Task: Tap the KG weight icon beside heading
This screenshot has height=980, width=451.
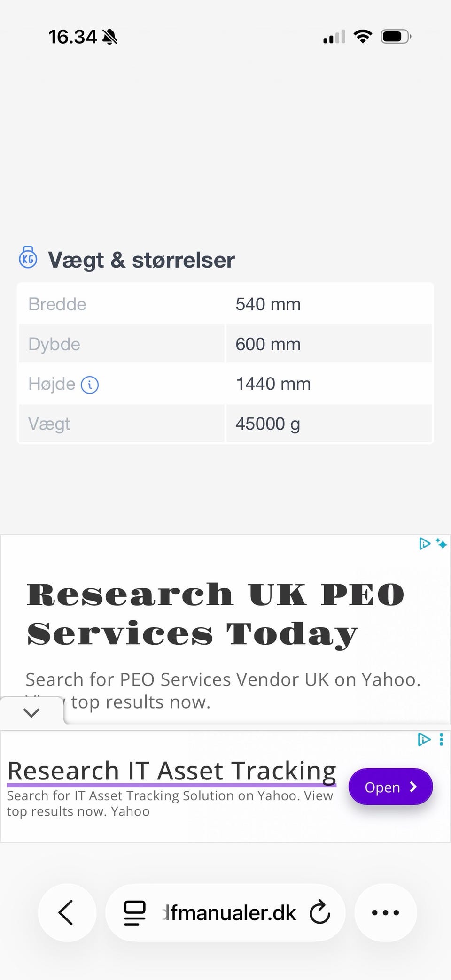Action: pyautogui.click(x=28, y=258)
